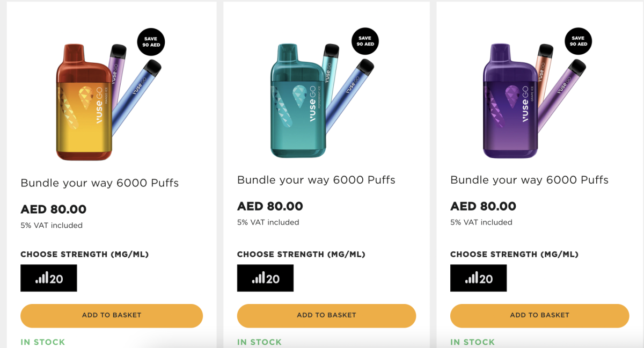The width and height of the screenshot is (644, 348).
Task: Open the bundle title link under the purple device
Action: [x=529, y=180]
